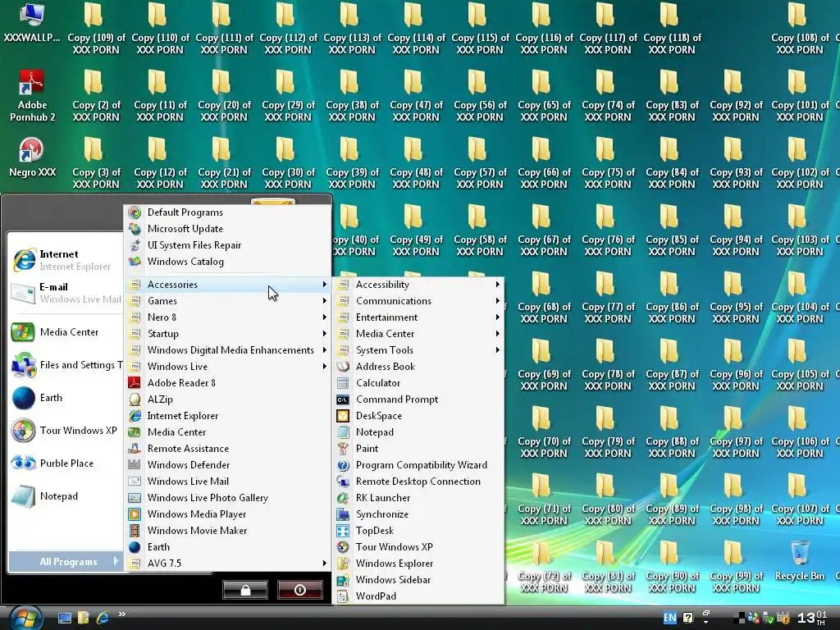Expand the System Tools submenu
The image size is (840, 630).
(418, 350)
